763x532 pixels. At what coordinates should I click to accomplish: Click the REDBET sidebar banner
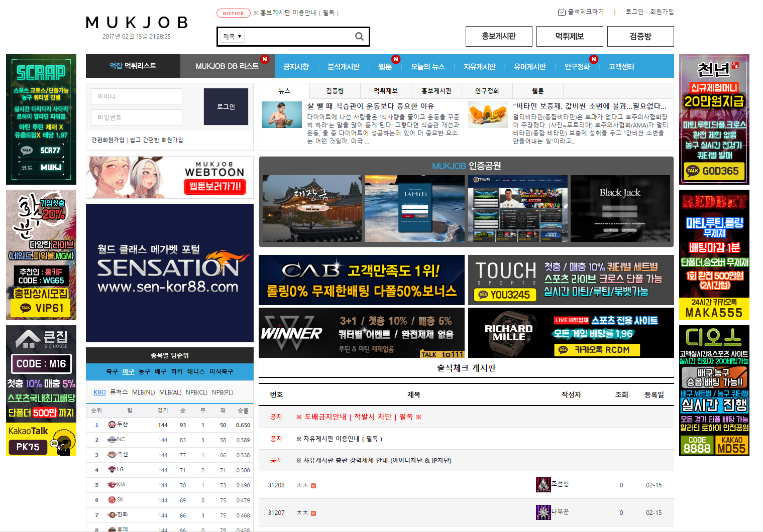pos(714,255)
